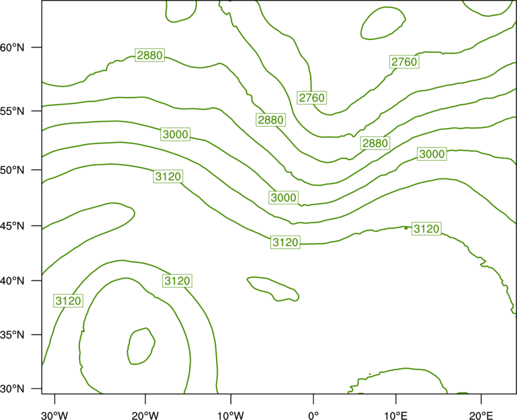Viewport: 517px width, 420px height.
Task: Click the 30°W longitude axis label
Action: 55,415
